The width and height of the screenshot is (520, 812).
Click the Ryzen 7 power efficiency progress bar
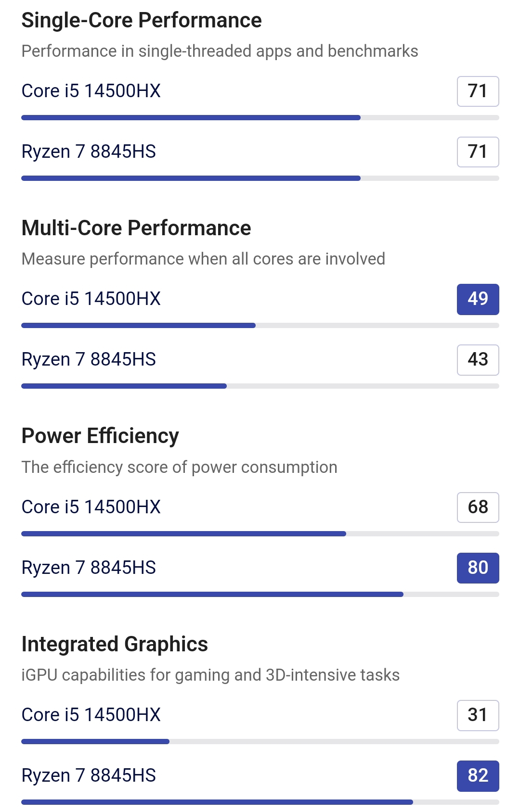[260, 595]
